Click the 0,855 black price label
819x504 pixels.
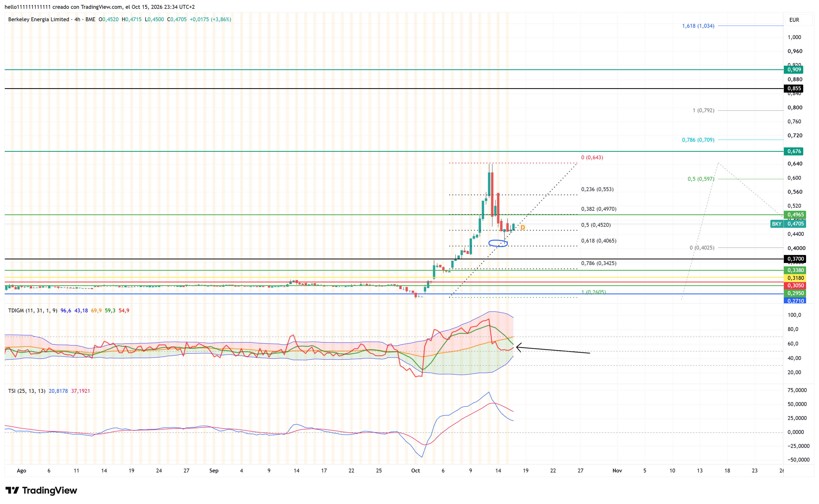pos(794,88)
